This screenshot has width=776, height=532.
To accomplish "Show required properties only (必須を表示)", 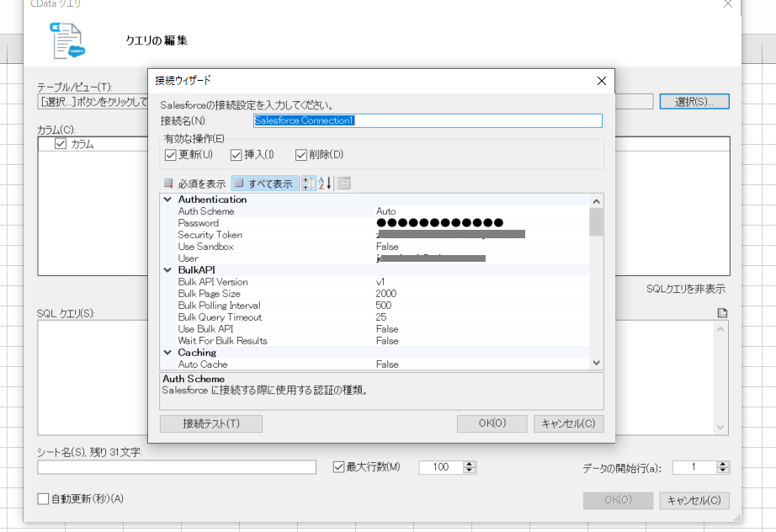I will 195,184.
